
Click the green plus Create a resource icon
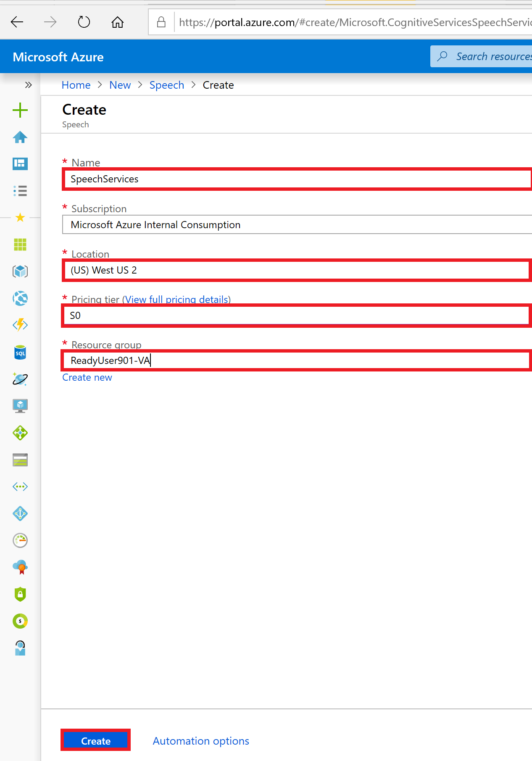20,111
